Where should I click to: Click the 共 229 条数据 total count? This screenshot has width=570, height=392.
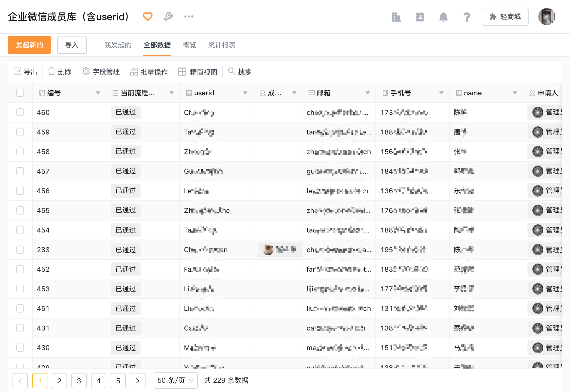click(226, 380)
